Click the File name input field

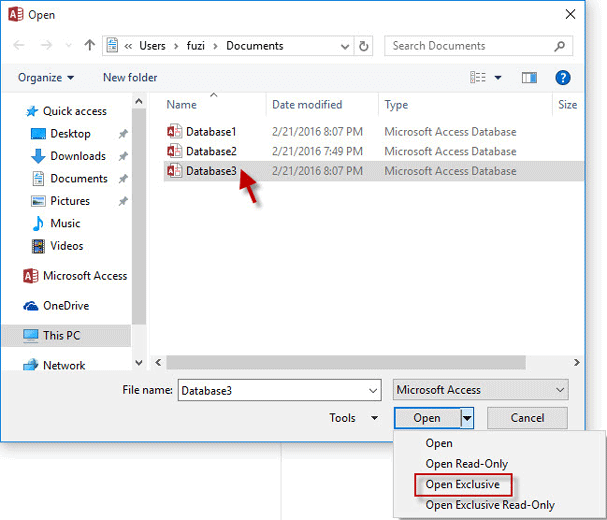point(279,390)
